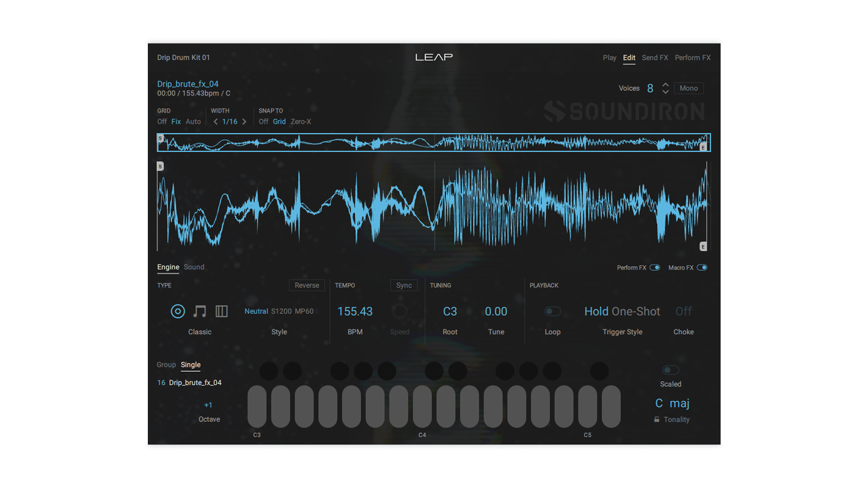The image size is (868, 488).
Task: Click the Speed knob
Action: pos(400,311)
